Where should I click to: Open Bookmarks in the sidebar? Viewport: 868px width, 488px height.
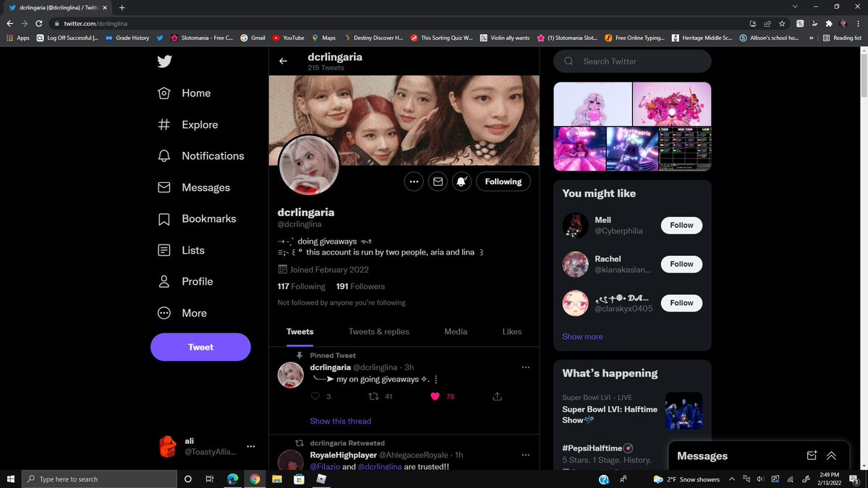(x=197, y=219)
